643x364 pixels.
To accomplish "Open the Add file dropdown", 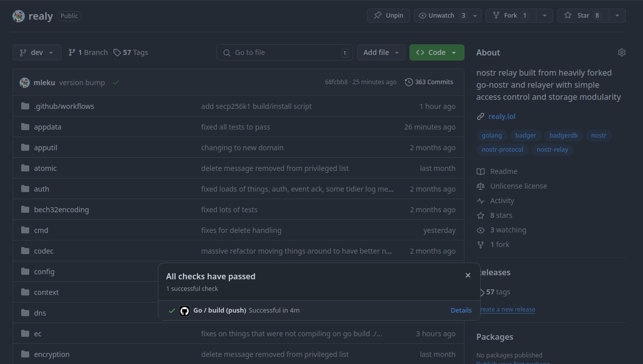I will [381, 52].
